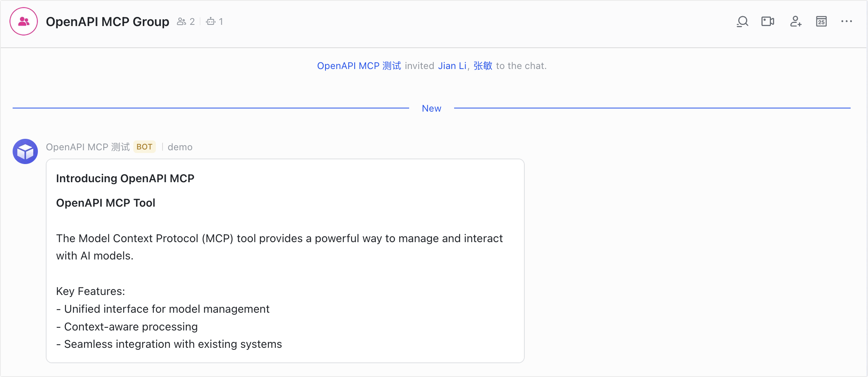Open the in-chat search icon
868x377 pixels.
[742, 22]
